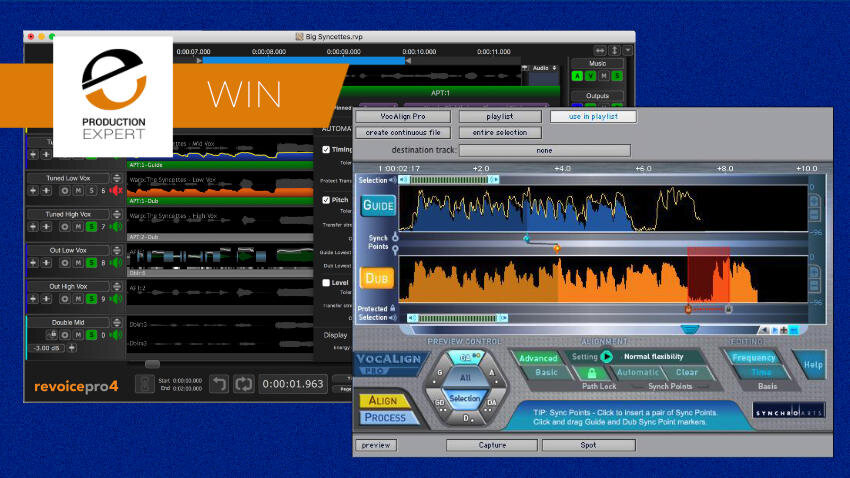850x478 pixels.
Task: Click the cyan Guide synch point marker
Action: pyautogui.click(x=526, y=238)
